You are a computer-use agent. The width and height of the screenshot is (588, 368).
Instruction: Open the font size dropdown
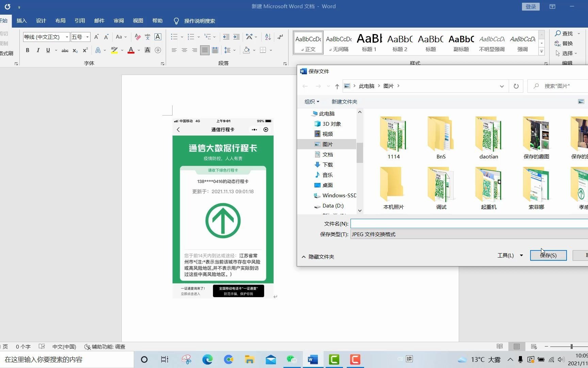[87, 37]
